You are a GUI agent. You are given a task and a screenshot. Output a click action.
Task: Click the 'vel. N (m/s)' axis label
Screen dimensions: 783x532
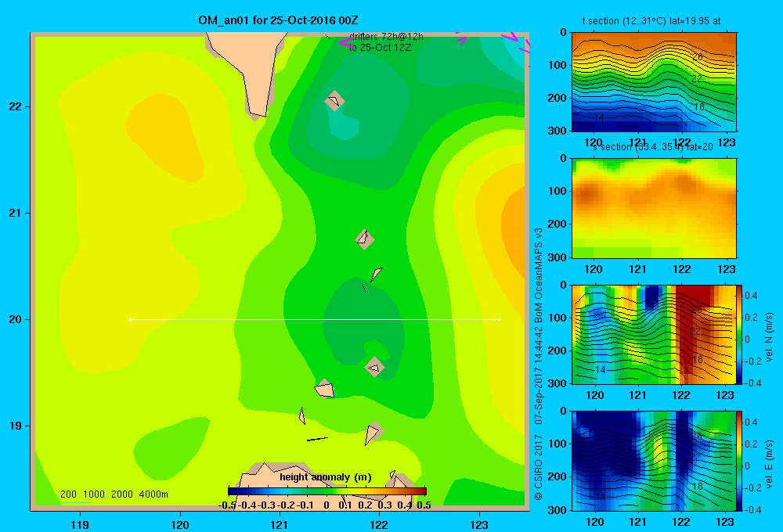[x=769, y=337]
